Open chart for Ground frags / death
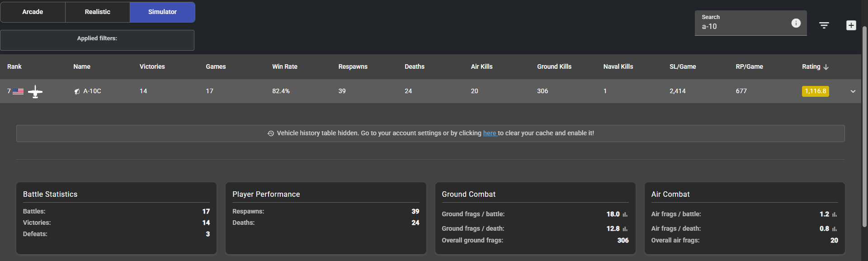 625,229
